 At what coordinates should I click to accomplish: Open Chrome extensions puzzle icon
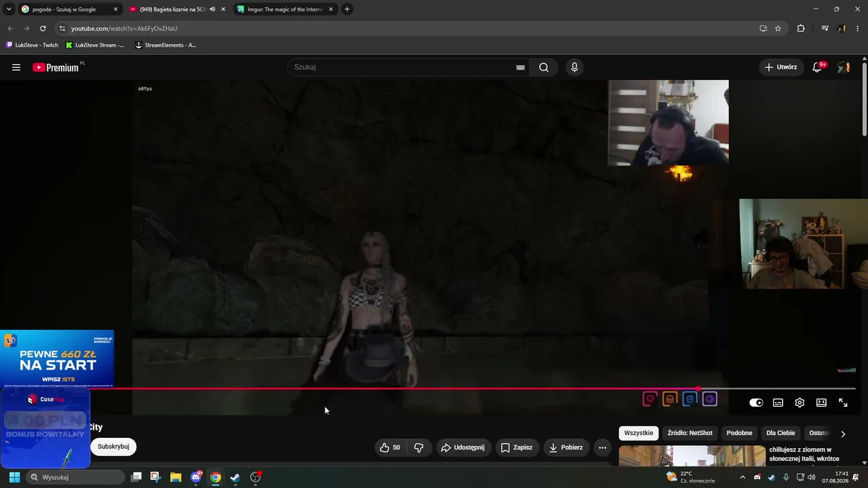click(x=801, y=28)
